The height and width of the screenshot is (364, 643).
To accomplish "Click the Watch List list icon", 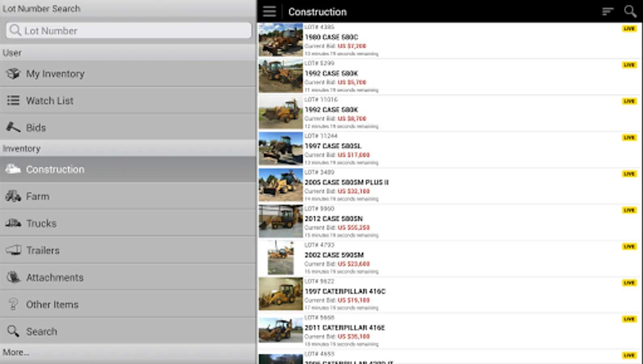I will pyautogui.click(x=13, y=100).
